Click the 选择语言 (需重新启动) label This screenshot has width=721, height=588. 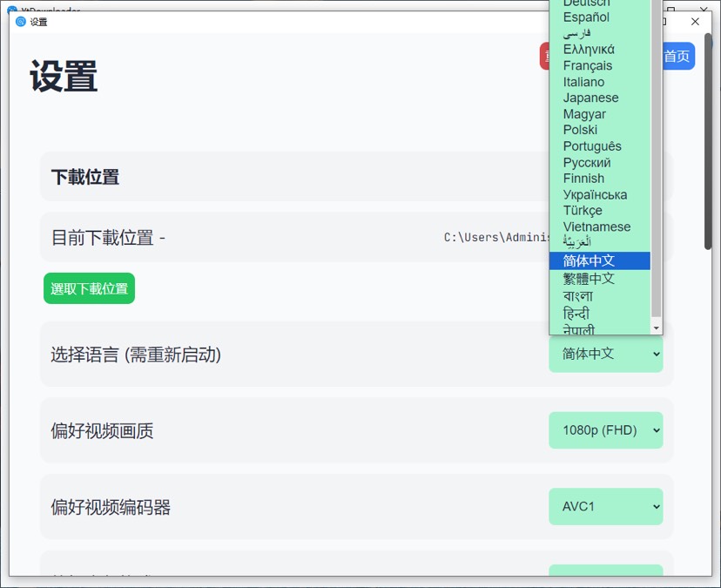pyautogui.click(x=136, y=355)
